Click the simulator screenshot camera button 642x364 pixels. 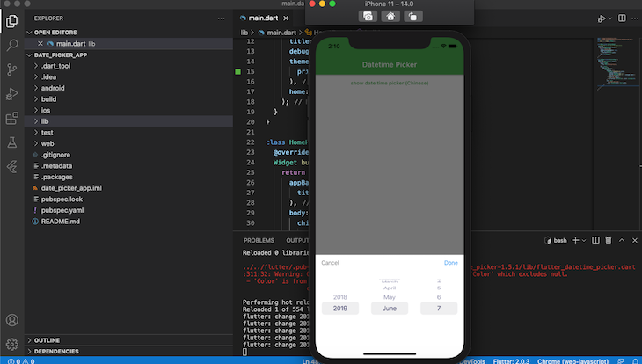click(368, 17)
